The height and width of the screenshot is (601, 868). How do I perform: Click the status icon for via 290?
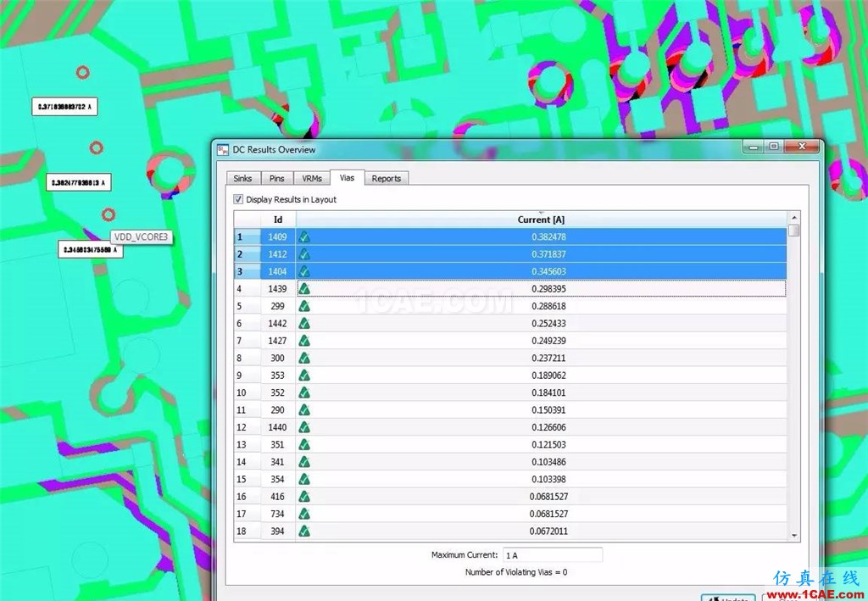coord(304,410)
